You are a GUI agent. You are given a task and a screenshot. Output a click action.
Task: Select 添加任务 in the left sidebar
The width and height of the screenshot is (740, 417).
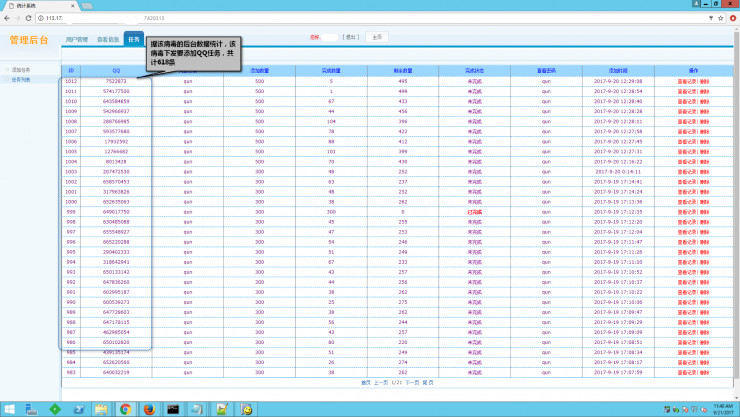(21, 70)
